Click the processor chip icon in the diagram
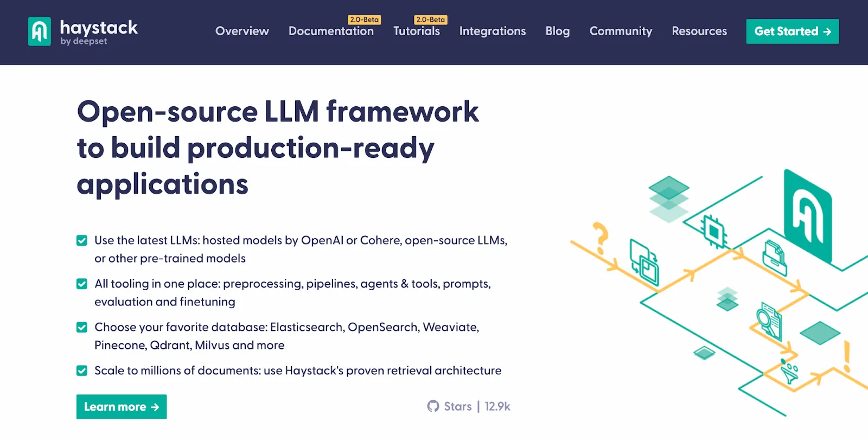868x441 pixels. (713, 232)
